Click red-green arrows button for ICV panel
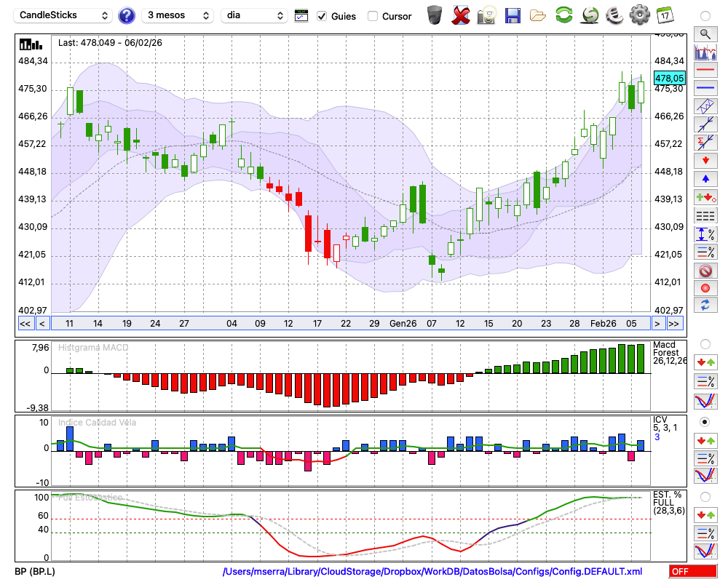The height and width of the screenshot is (582, 728). pos(705,440)
